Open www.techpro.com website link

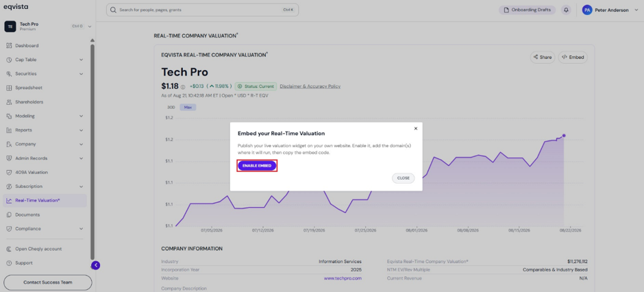(343, 278)
